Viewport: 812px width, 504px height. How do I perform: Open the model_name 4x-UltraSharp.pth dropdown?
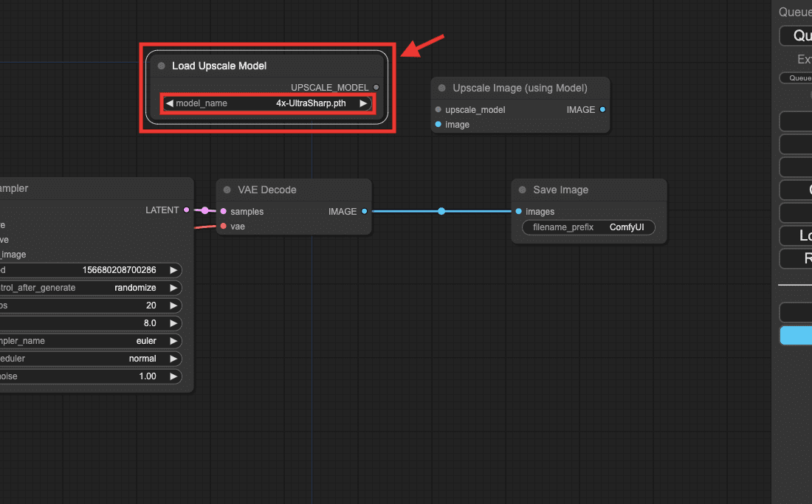[267, 103]
